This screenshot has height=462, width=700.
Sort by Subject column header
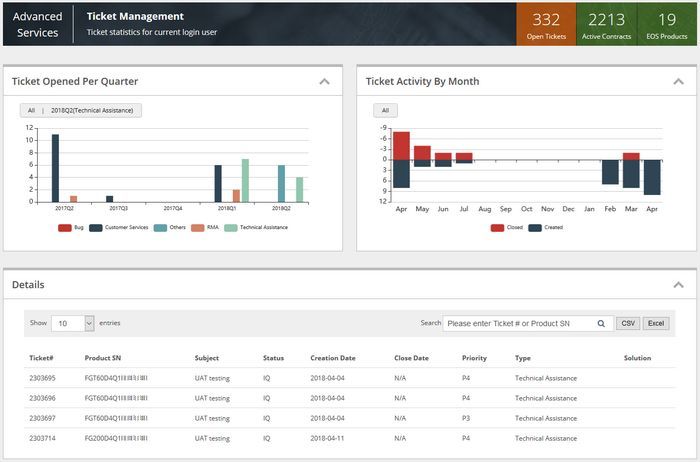pyautogui.click(x=207, y=358)
